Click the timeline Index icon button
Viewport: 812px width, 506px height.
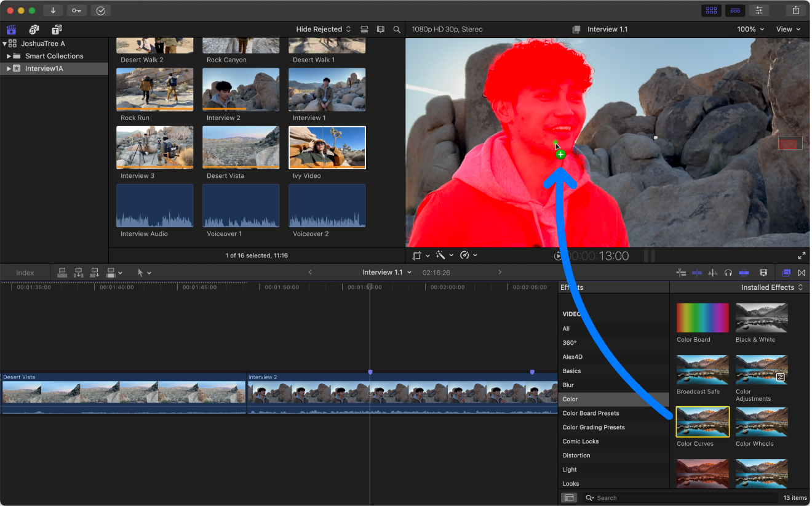(x=25, y=273)
